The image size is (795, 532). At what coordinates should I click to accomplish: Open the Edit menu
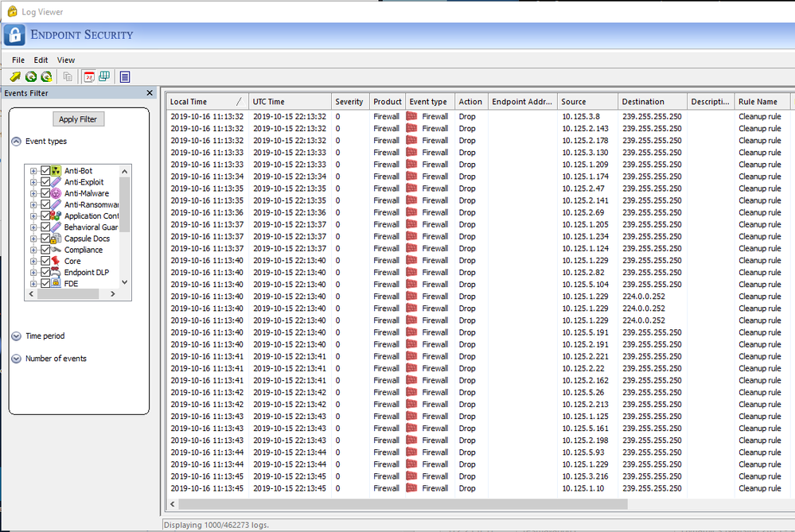point(41,60)
